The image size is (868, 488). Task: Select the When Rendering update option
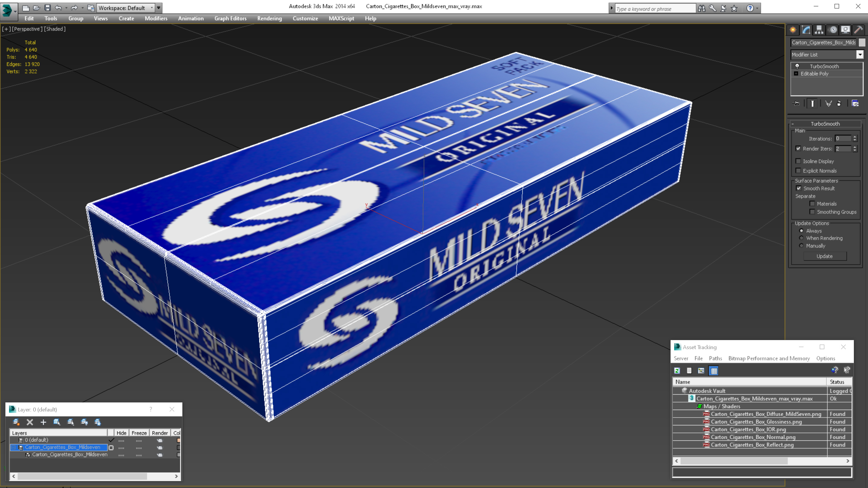click(x=801, y=238)
